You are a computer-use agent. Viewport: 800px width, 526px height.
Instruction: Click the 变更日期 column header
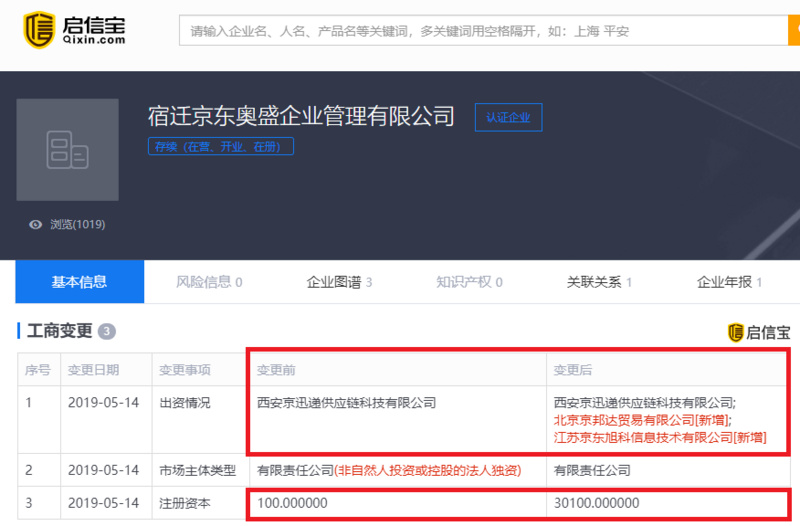click(95, 370)
